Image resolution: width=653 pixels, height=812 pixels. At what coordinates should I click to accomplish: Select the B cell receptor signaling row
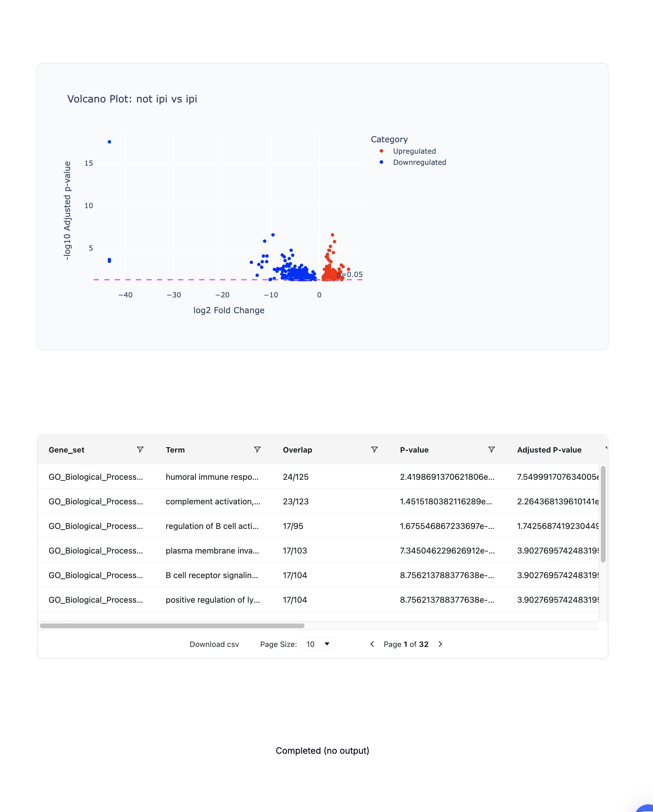click(x=212, y=575)
